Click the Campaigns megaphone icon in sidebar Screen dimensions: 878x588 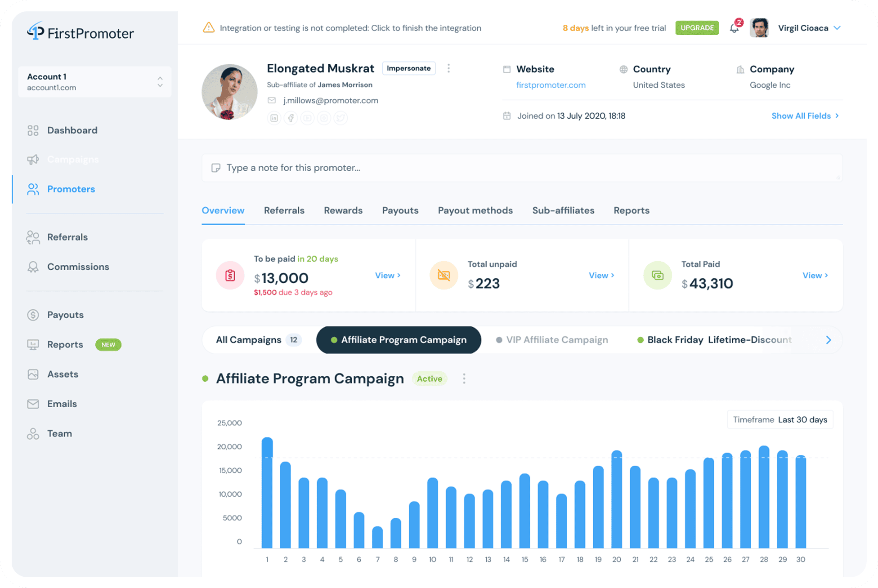(33, 160)
